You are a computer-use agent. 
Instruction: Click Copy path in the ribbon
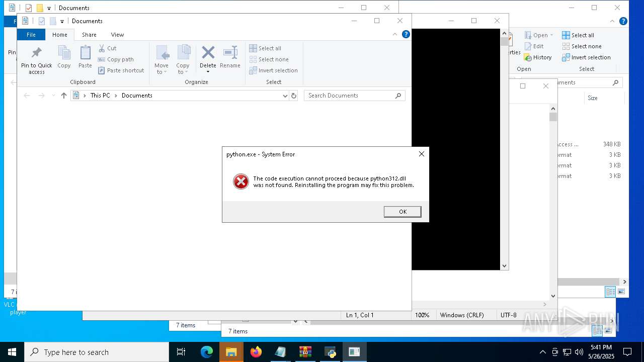click(116, 59)
